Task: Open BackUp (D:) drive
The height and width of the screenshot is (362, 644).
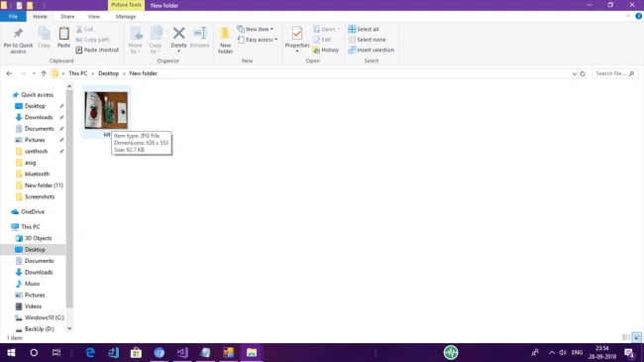Action: 39,329
